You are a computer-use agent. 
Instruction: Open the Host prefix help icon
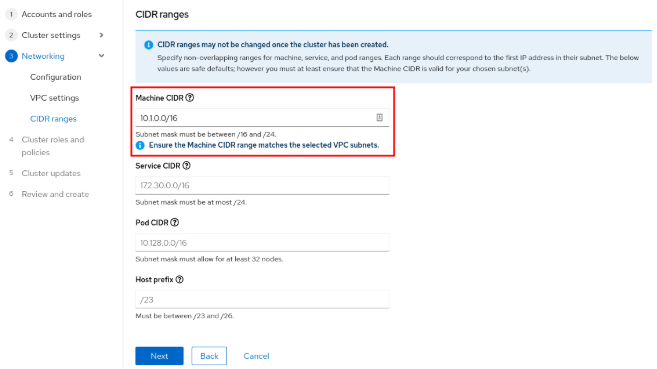[179, 279]
